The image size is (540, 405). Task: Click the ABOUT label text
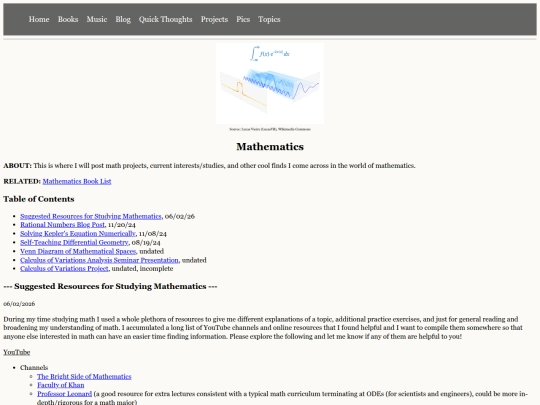coord(18,166)
